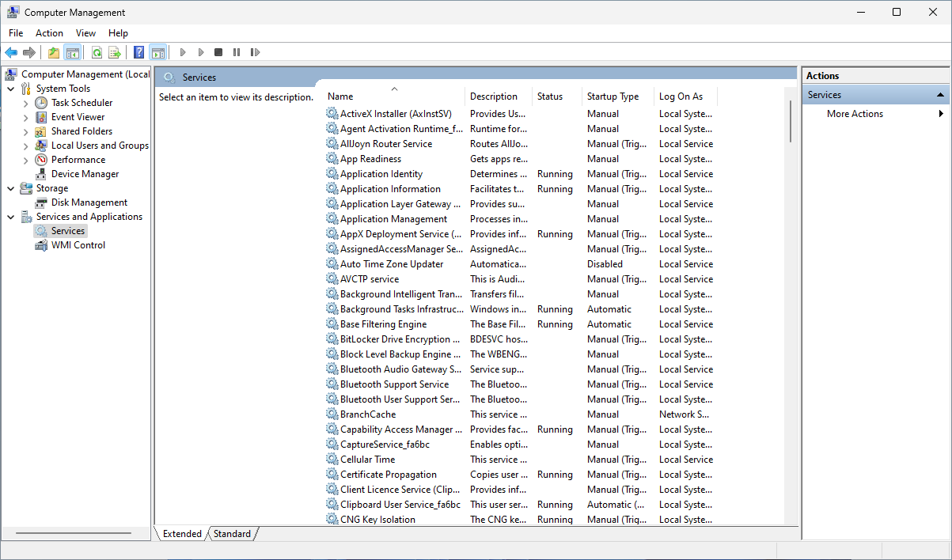Screen dimensions: 952x560
Task: Refresh the services list via toolbar
Action: tap(97, 52)
